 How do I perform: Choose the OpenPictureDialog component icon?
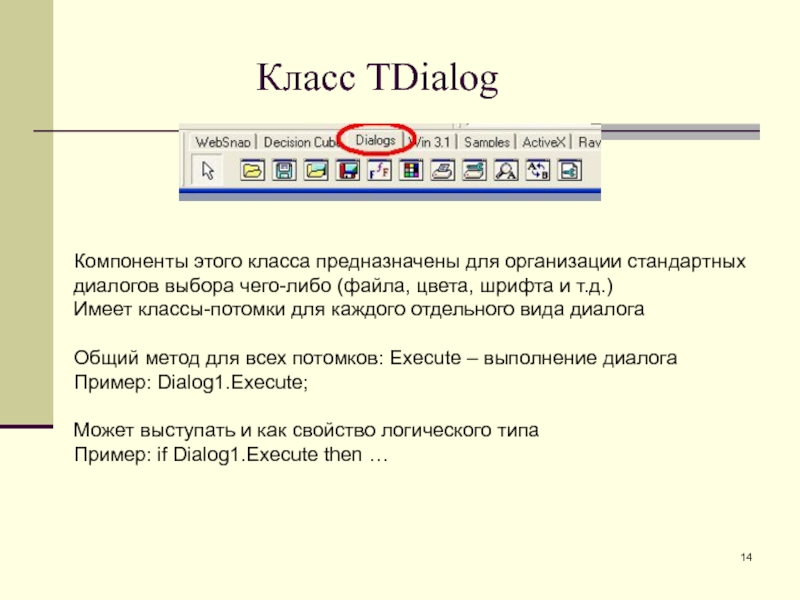(316, 170)
